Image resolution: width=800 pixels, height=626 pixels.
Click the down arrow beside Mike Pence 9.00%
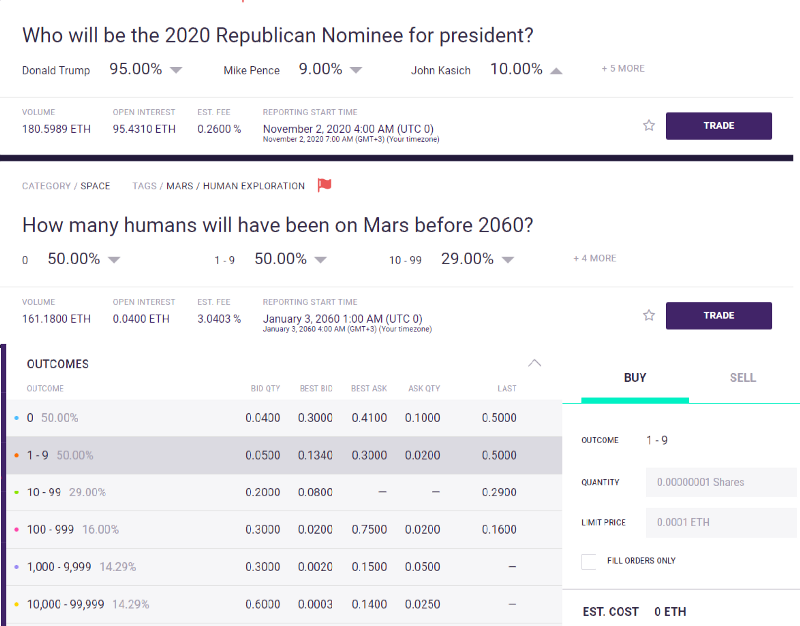(355, 70)
